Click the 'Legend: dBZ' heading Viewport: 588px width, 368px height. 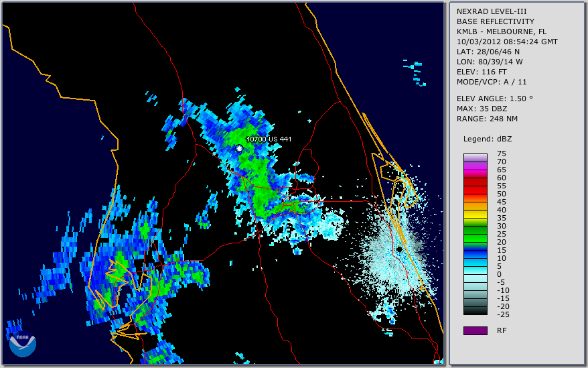pos(488,139)
